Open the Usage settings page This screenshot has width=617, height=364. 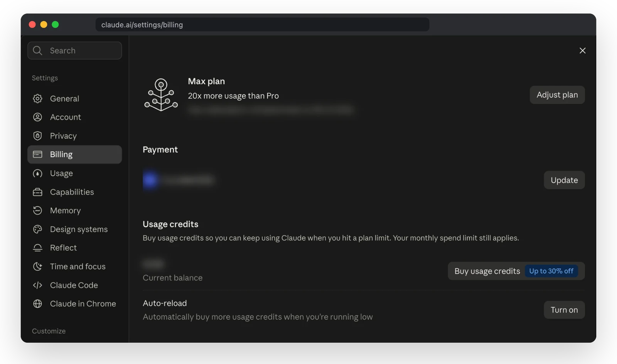(x=75, y=174)
